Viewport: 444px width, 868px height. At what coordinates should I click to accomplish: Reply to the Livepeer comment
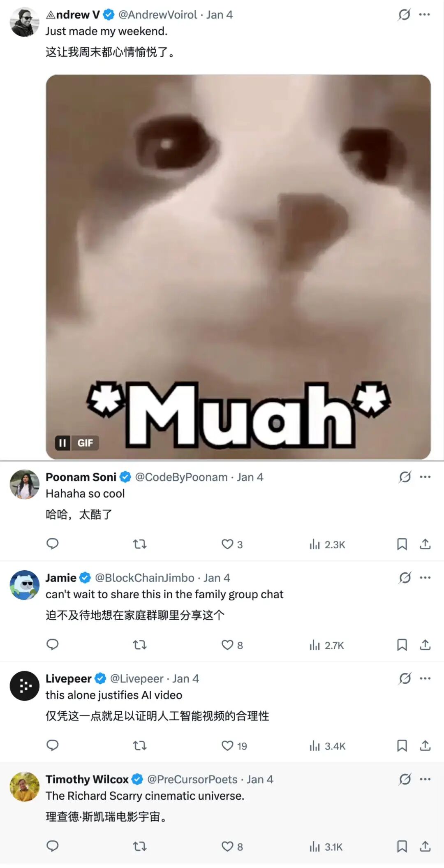pos(52,745)
